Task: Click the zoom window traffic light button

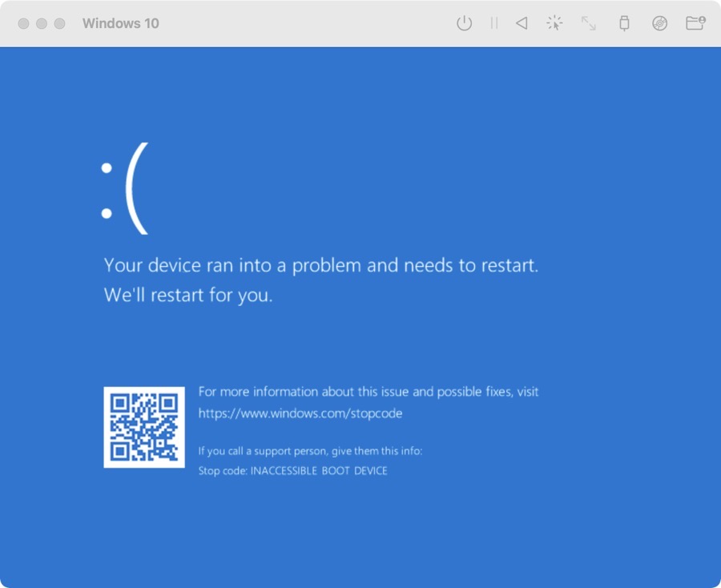Action: (59, 23)
